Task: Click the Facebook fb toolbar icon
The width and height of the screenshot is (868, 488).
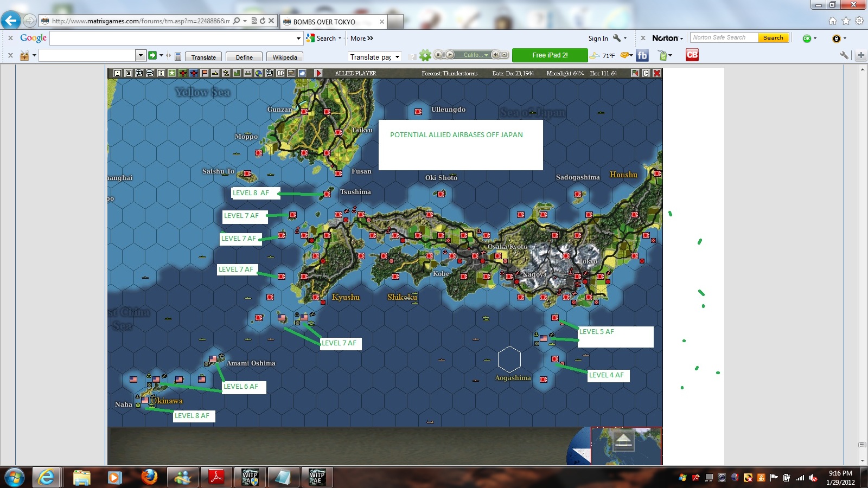Action: [642, 55]
